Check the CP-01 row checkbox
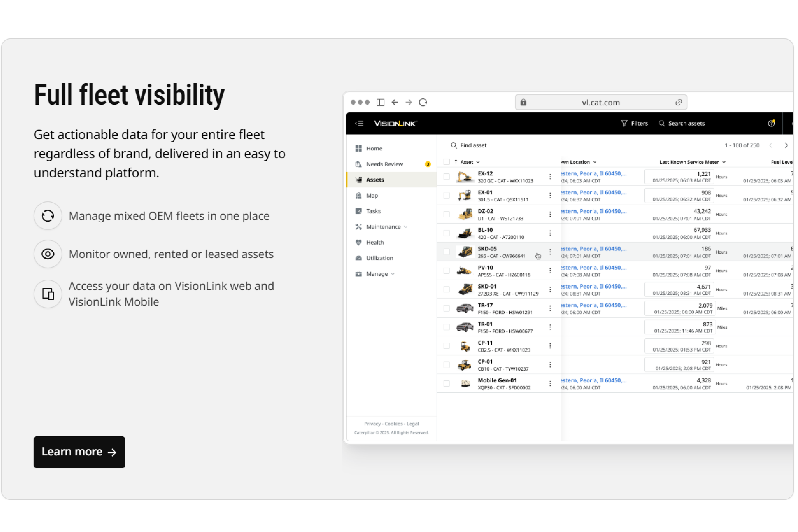The image size is (798, 532). click(x=446, y=365)
